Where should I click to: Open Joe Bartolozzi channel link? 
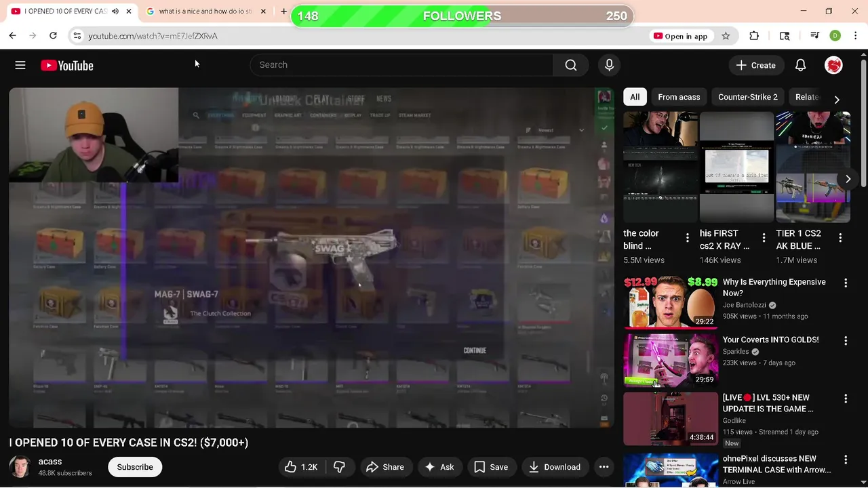click(744, 305)
